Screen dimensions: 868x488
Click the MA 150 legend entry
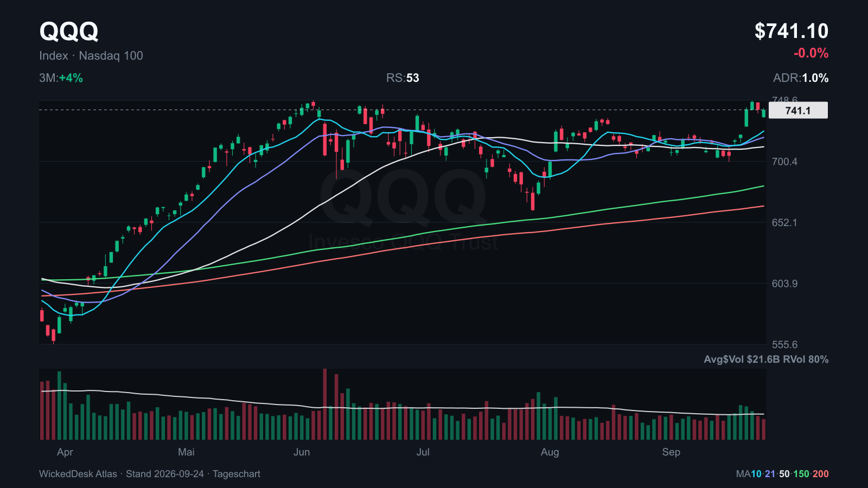(801, 474)
